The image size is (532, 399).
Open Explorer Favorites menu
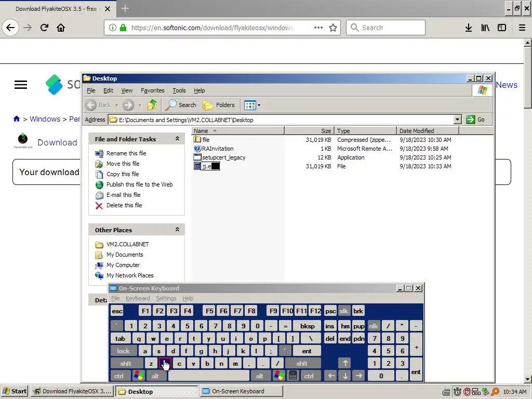point(152,90)
